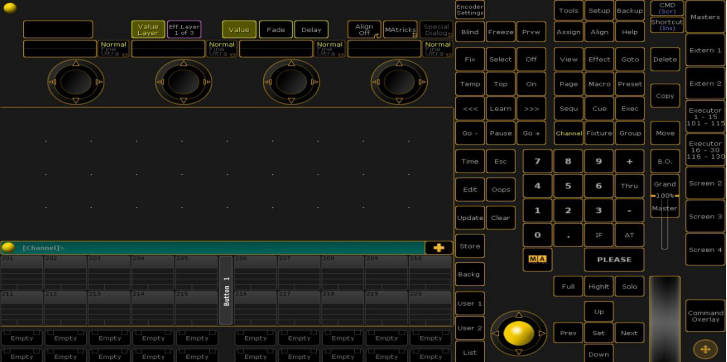The image size is (727, 362).
Task: Open Screen 2 tab
Action: click(x=705, y=183)
